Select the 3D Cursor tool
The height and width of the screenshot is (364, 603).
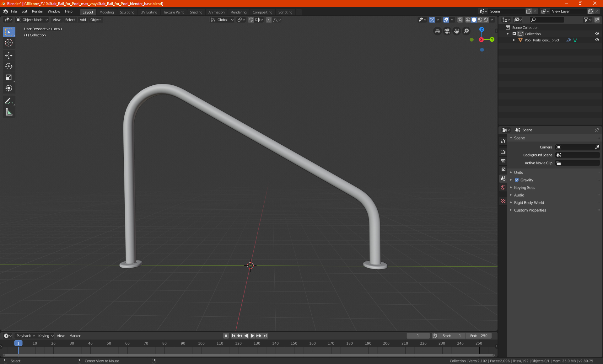coord(9,43)
